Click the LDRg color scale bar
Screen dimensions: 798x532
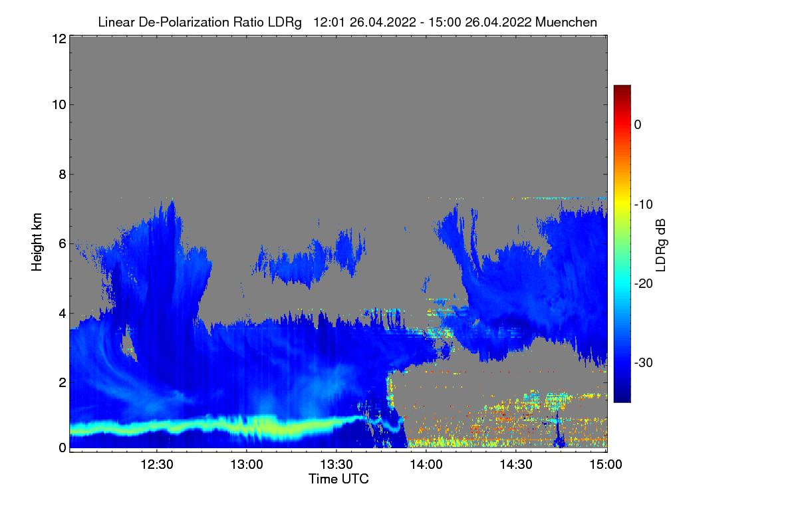(x=622, y=243)
